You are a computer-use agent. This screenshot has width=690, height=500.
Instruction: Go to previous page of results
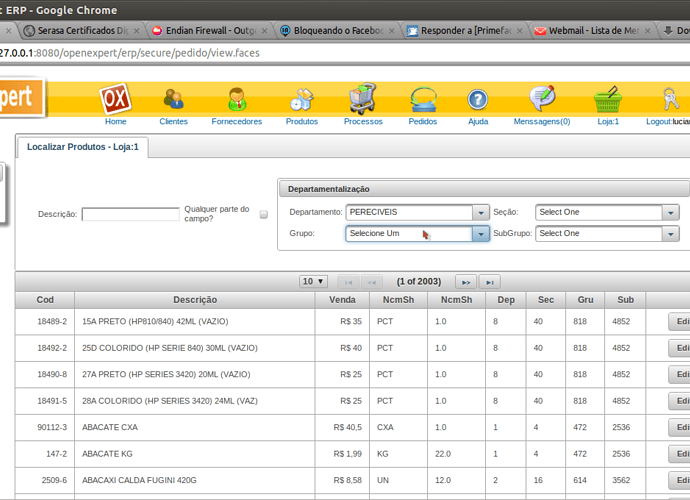click(372, 282)
